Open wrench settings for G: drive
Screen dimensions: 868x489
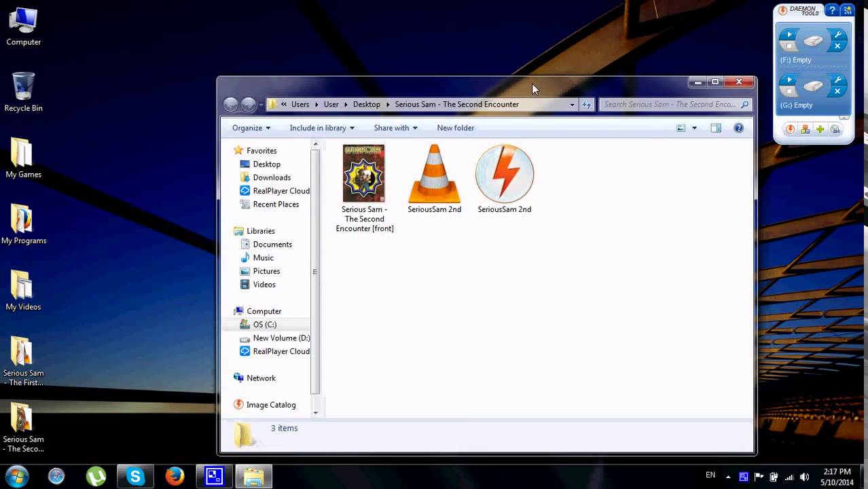pyautogui.click(x=837, y=80)
